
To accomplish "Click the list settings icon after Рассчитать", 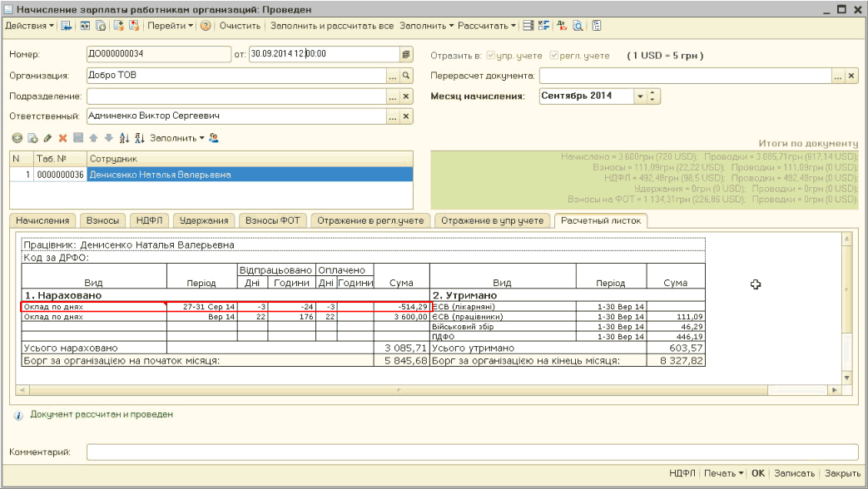I will (528, 26).
